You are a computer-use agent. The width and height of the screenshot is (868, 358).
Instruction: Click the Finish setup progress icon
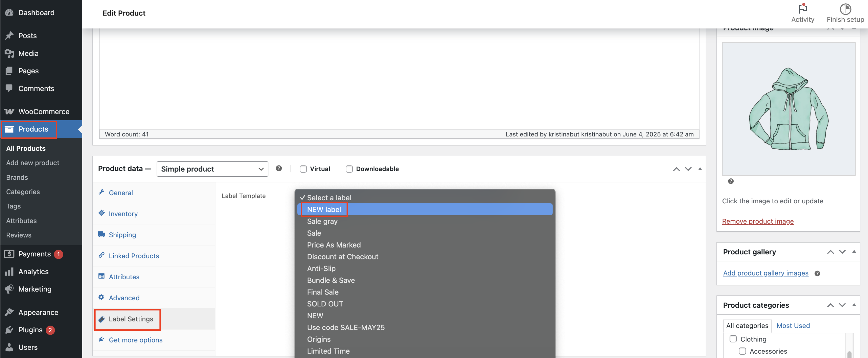click(845, 9)
